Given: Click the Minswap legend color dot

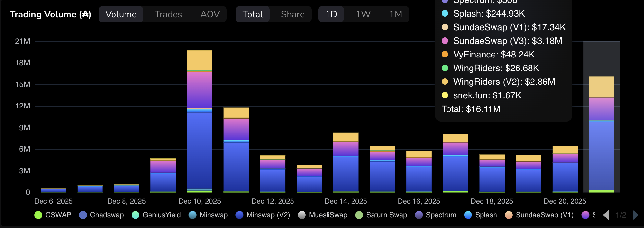Looking at the screenshot, I should pyautogui.click(x=193, y=215).
